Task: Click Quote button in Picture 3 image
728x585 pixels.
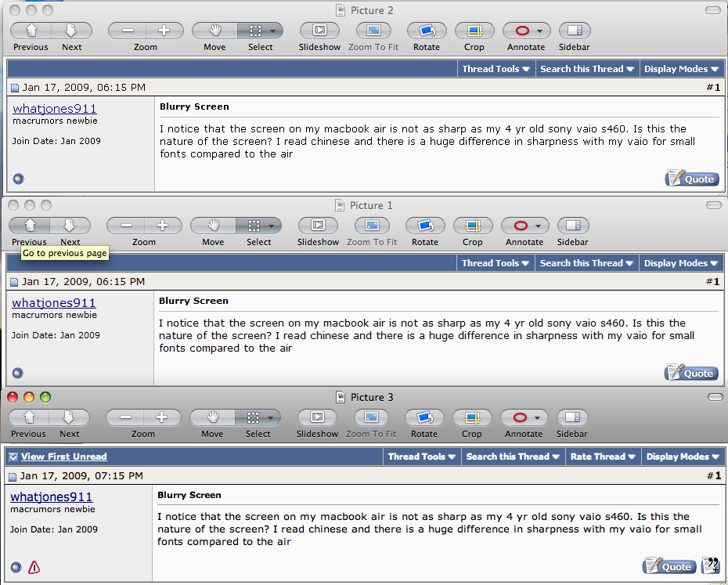Action: pos(669,566)
